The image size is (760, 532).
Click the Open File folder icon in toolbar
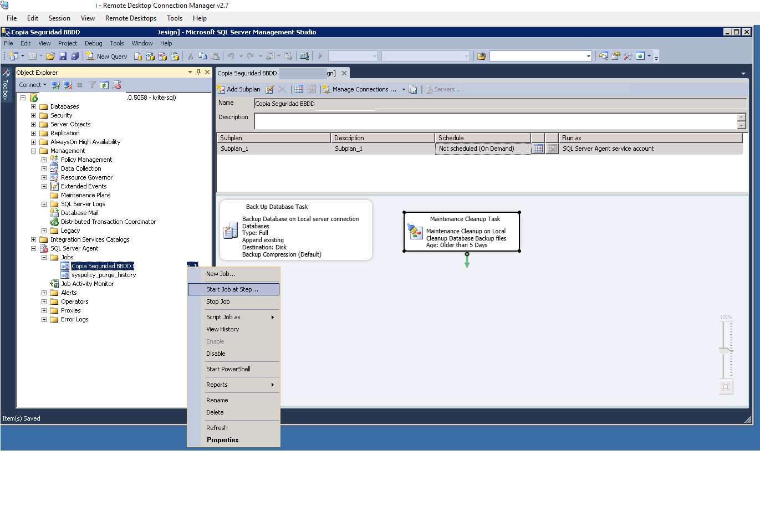click(x=50, y=56)
